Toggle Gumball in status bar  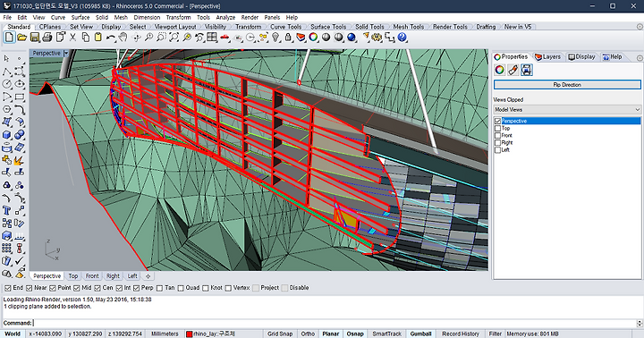click(420, 334)
